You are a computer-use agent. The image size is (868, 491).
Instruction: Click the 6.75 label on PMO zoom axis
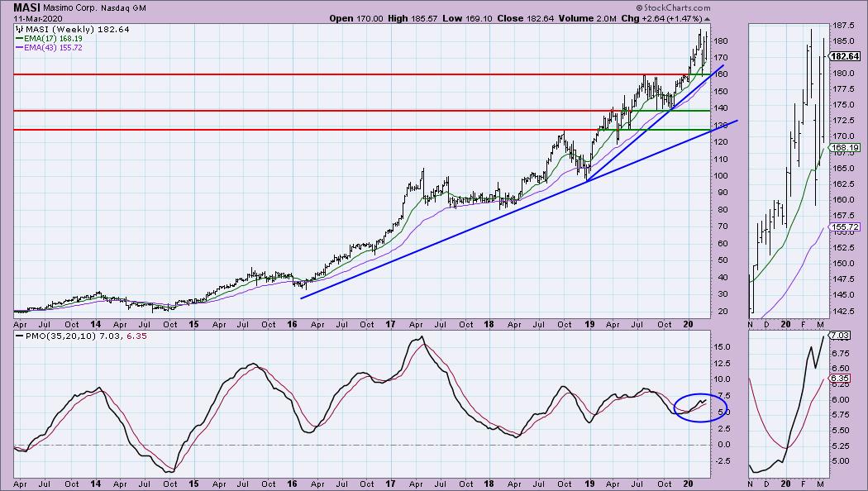[x=841, y=353]
